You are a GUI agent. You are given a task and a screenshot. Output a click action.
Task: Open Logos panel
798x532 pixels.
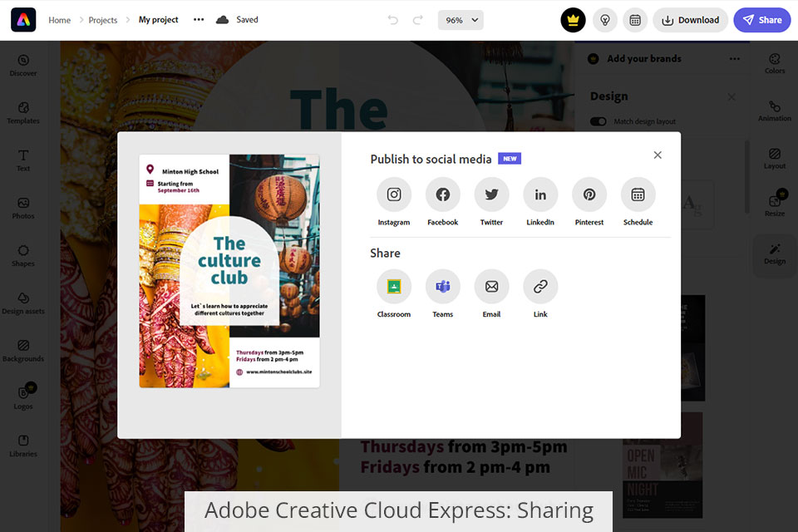click(x=23, y=397)
